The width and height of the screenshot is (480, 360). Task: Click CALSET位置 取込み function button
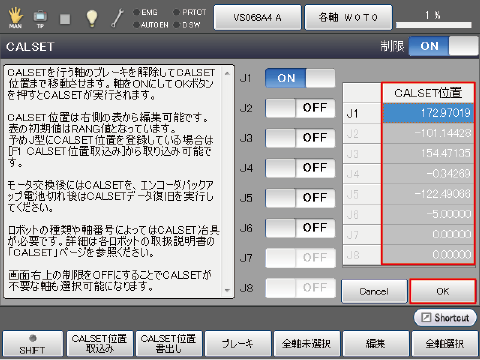pyautogui.click(x=100, y=344)
